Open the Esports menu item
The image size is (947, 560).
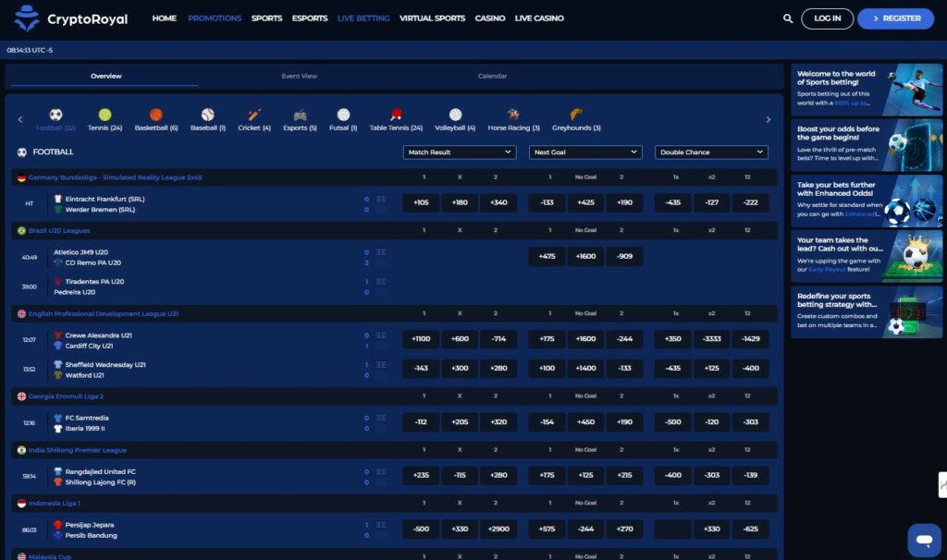(x=310, y=18)
